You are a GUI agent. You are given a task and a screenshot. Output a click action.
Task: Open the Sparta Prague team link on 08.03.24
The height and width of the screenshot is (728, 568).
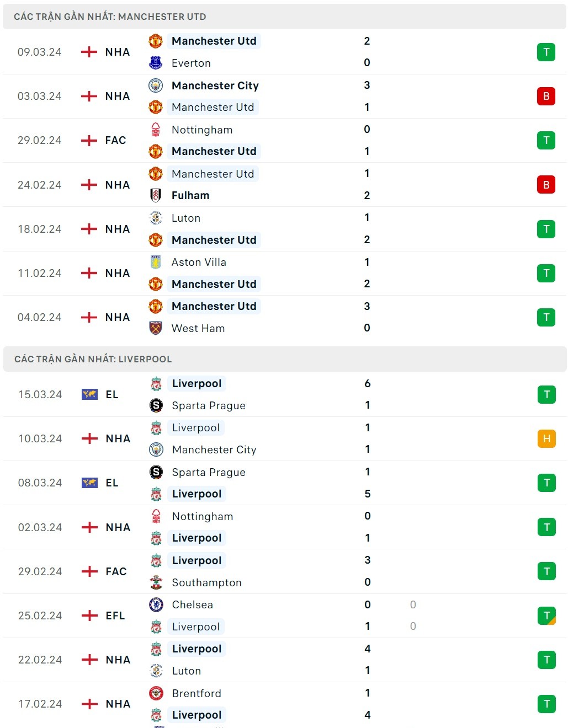tap(209, 472)
